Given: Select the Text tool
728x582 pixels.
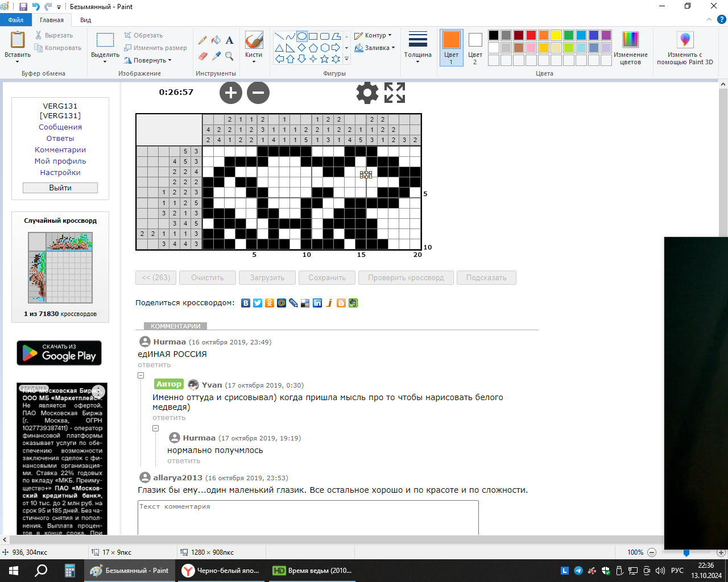Looking at the screenshot, I should point(230,40).
